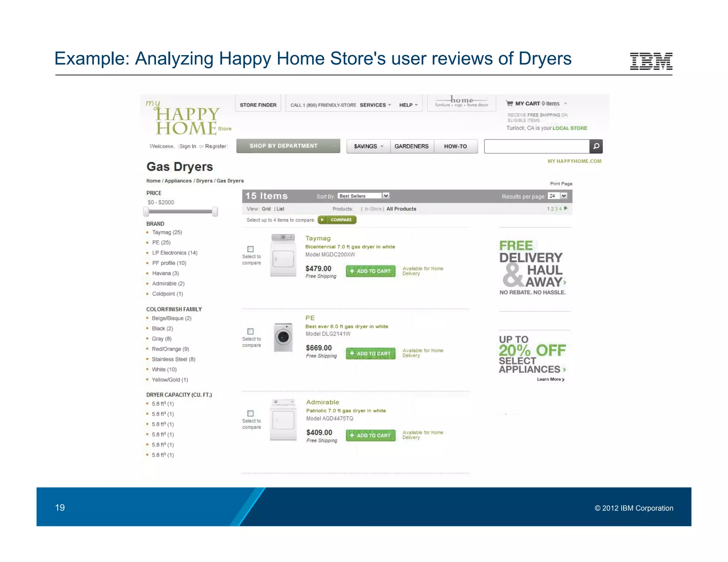Add the PE $669.00 dryer to cart

pyautogui.click(x=371, y=353)
